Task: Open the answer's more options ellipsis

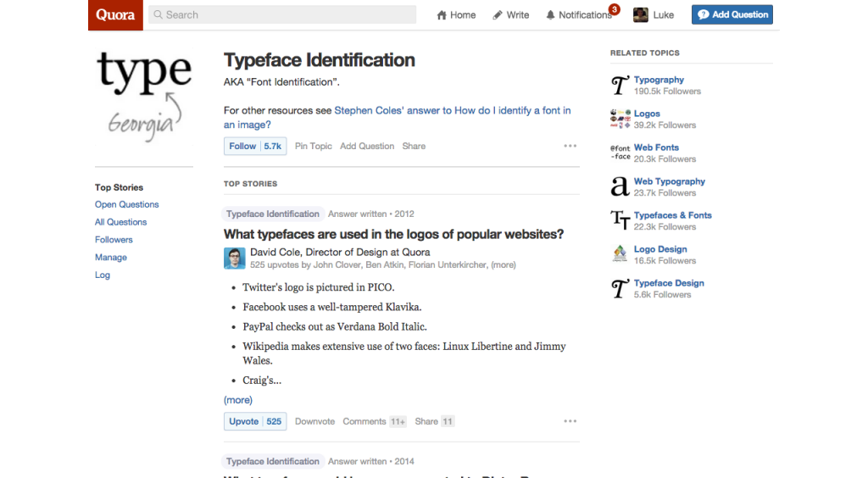Action: tap(570, 421)
